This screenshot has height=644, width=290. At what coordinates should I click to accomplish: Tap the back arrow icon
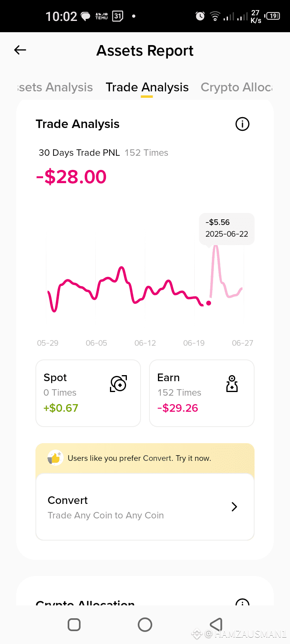pyautogui.click(x=20, y=50)
